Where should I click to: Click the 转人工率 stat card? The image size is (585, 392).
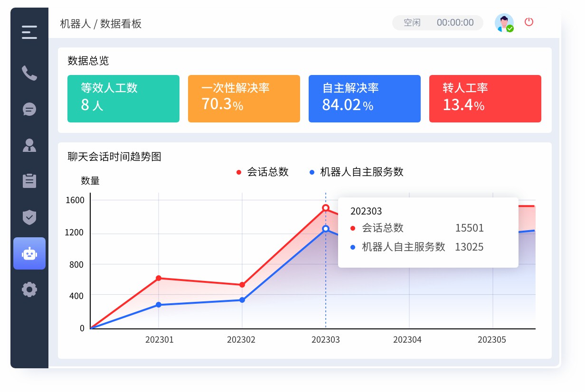(485, 98)
